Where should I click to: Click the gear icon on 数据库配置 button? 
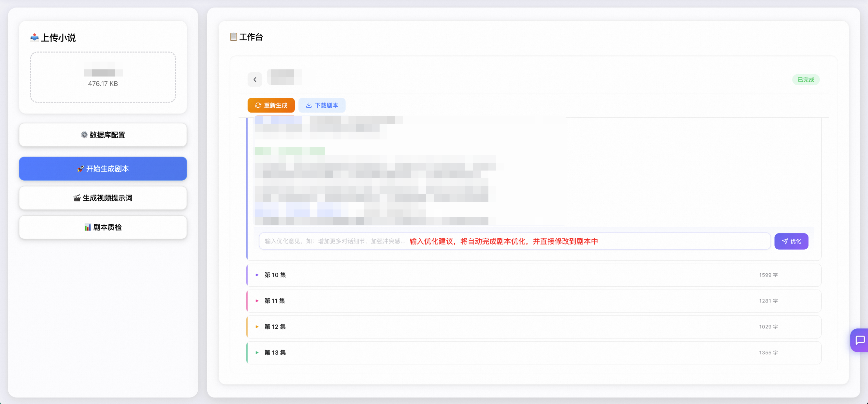84,135
